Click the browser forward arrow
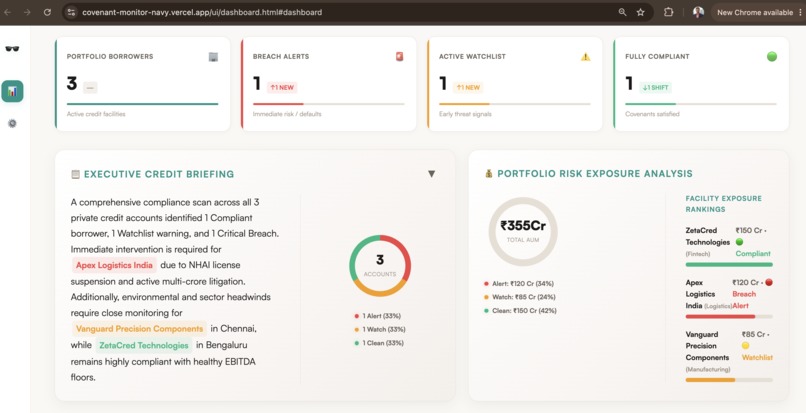Screen dimensions: 806x413 (27, 12)
